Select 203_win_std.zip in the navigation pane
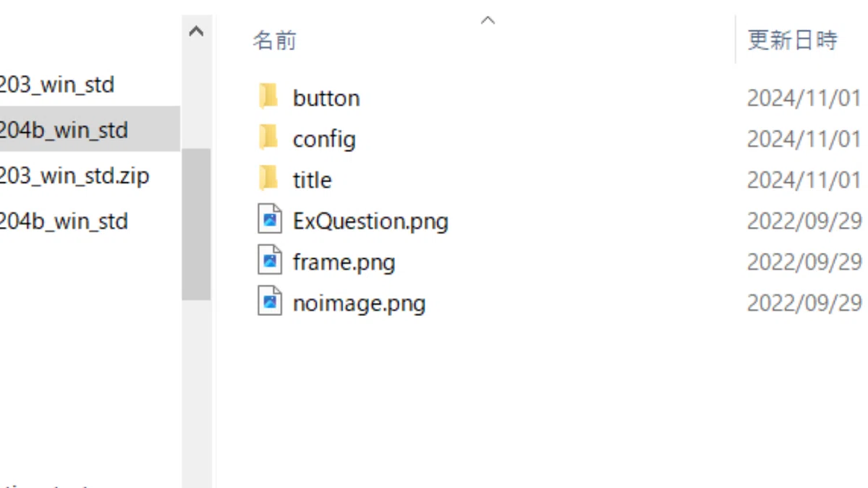The image size is (868, 488). pos(75,176)
